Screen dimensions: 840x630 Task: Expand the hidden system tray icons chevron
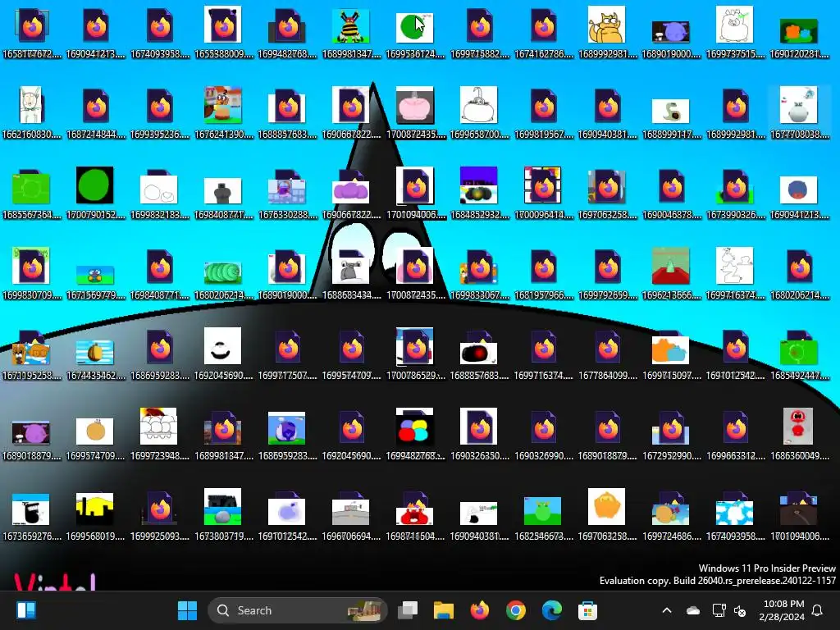(667, 610)
